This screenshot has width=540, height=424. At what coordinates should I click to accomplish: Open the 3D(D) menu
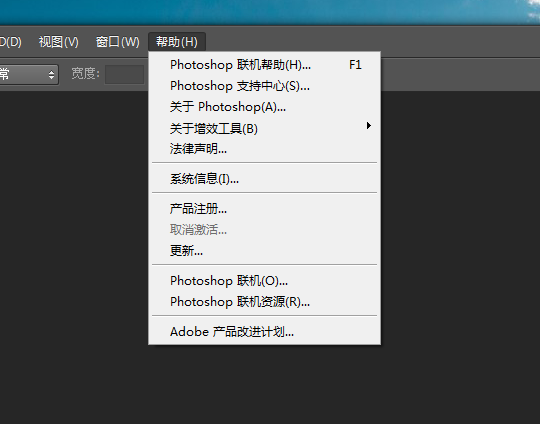tap(10, 42)
